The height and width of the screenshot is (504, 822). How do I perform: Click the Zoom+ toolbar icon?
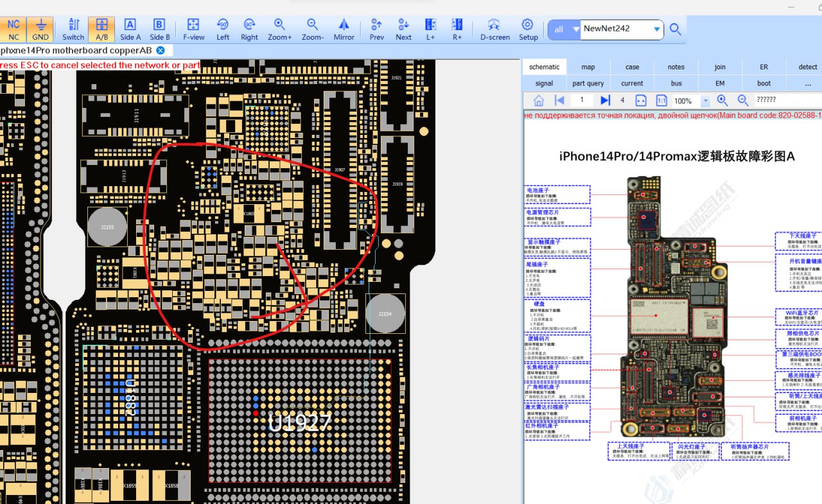click(279, 30)
